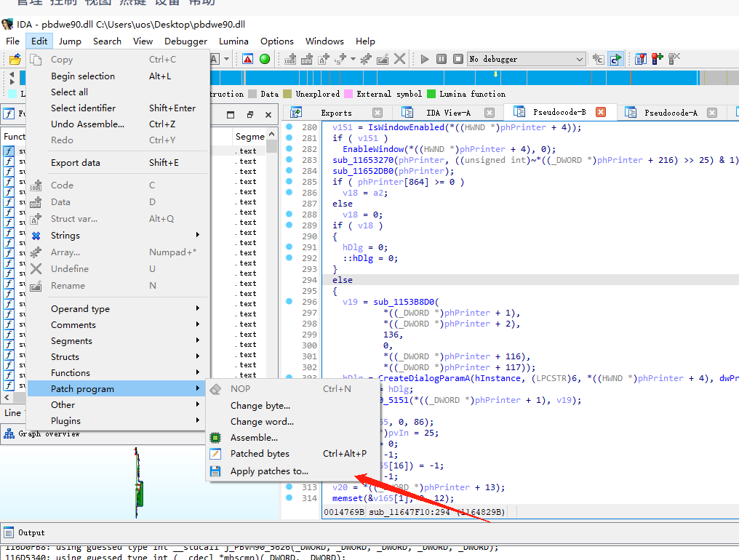Choose Begin selection in Edit menu
739x560 pixels.
point(118,76)
